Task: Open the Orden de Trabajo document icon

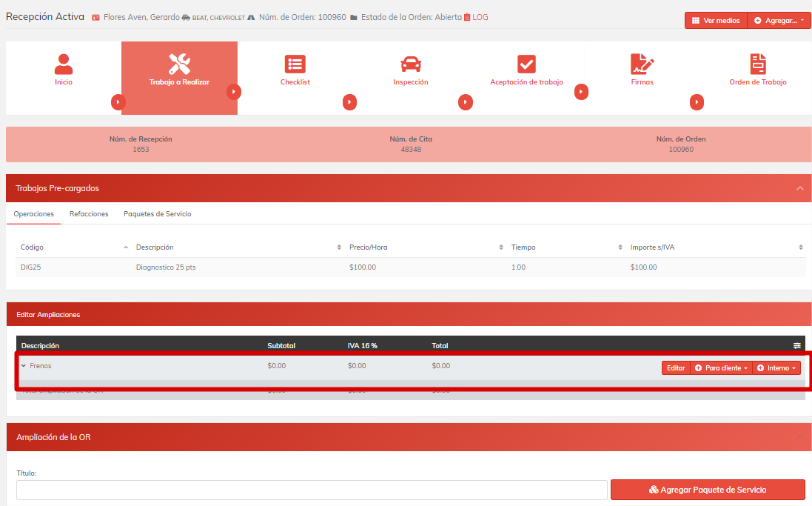Action: click(757, 64)
